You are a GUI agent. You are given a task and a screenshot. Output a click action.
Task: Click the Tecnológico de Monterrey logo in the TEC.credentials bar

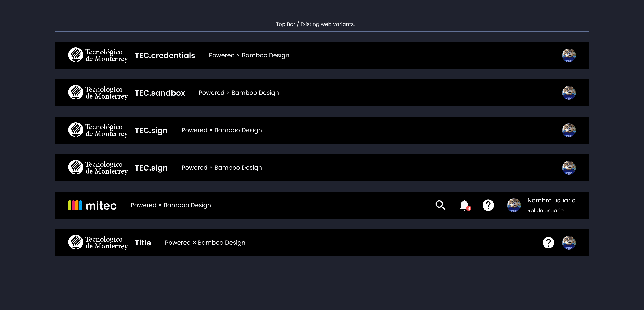tap(98, 55)
